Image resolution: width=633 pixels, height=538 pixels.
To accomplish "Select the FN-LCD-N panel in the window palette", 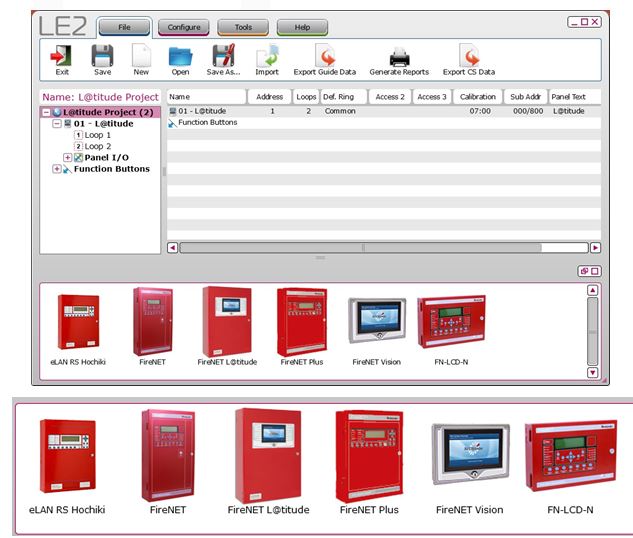I will 451,322.
